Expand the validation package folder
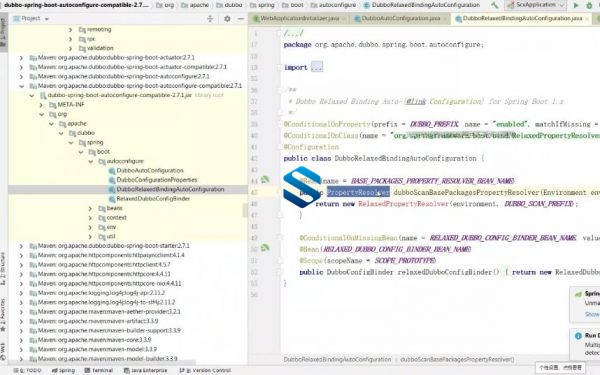The image size is (600, 375). (x=70, y=48)
